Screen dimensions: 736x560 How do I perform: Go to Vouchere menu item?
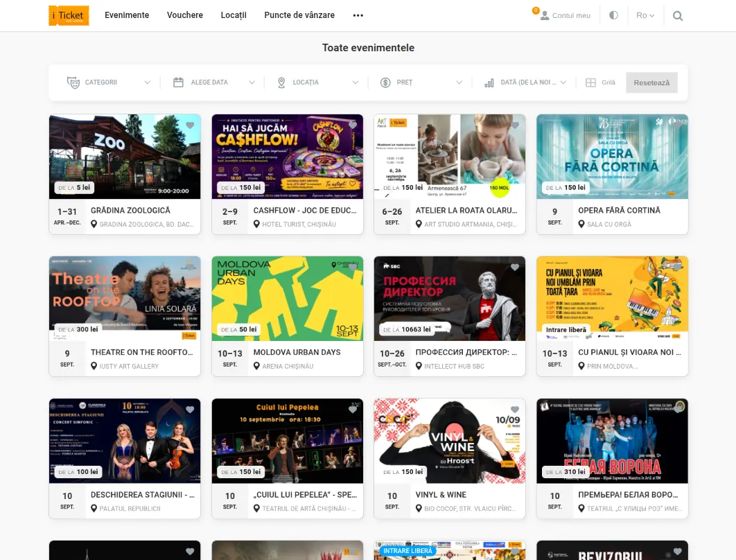tap(185, 15)
